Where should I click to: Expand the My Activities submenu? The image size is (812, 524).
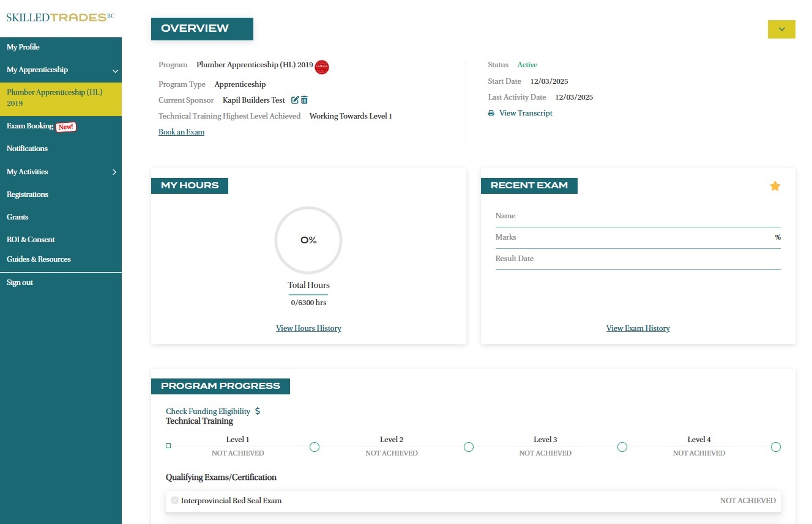tap(114, 172)
